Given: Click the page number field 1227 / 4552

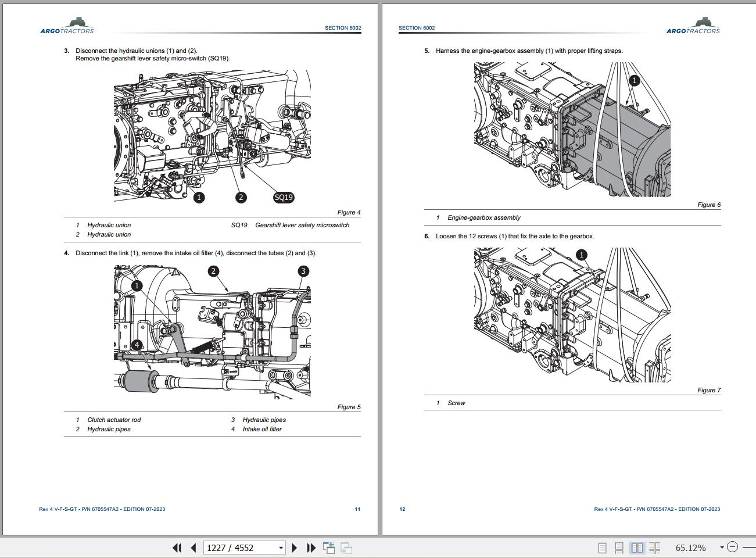Looking at the screenshot, I should point(245,548).
